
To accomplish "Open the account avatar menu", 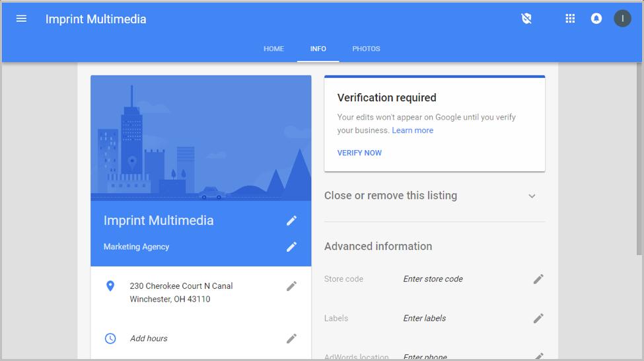I will coord(622,19).
